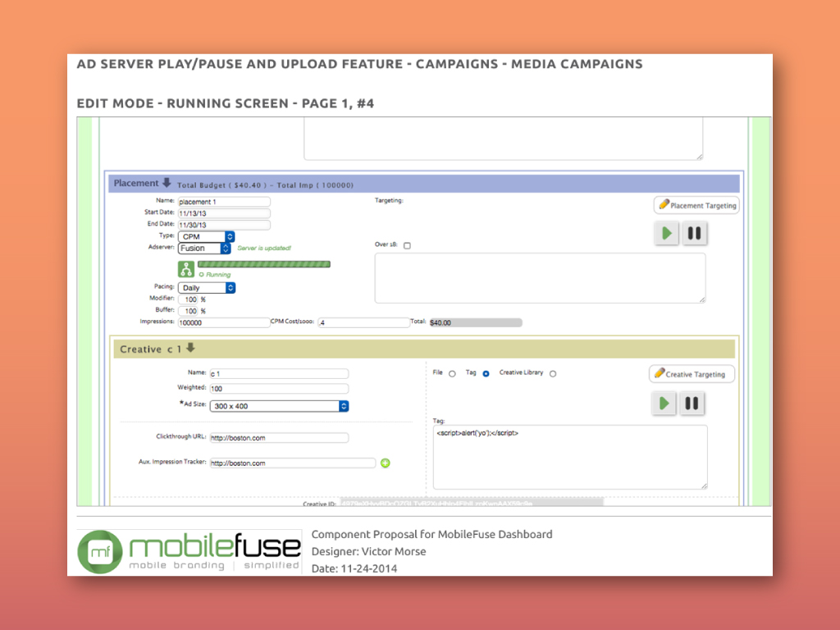
Task: Click the creative Name field c 1
Action: click(279, 373)
